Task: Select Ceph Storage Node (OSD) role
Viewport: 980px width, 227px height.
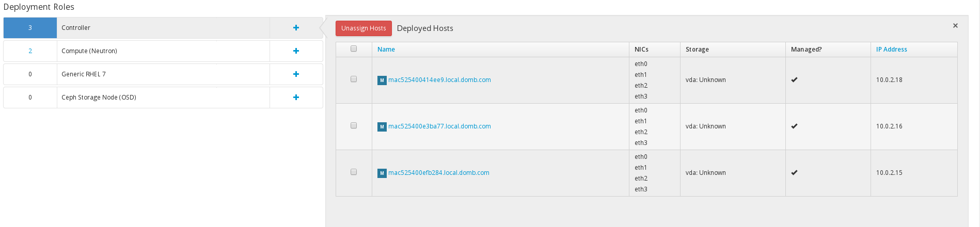Action: (x=99, y=98)
